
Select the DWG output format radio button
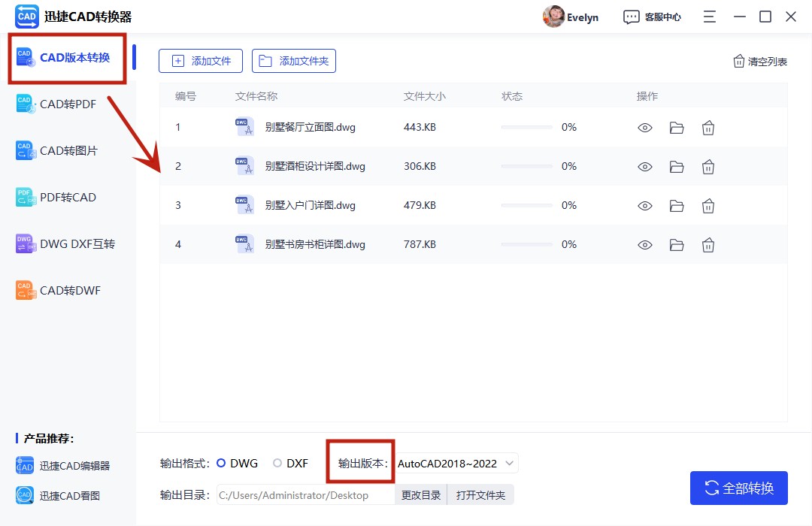(x=223, y=463)
